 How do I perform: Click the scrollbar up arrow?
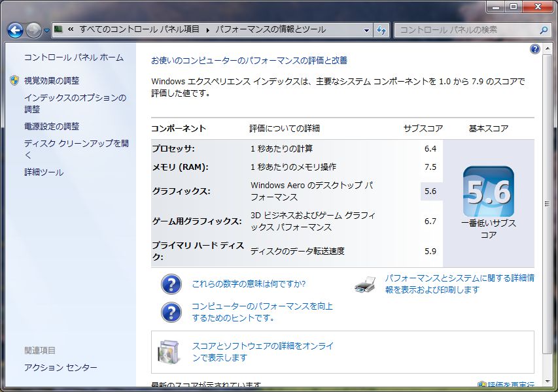point(547,48)
